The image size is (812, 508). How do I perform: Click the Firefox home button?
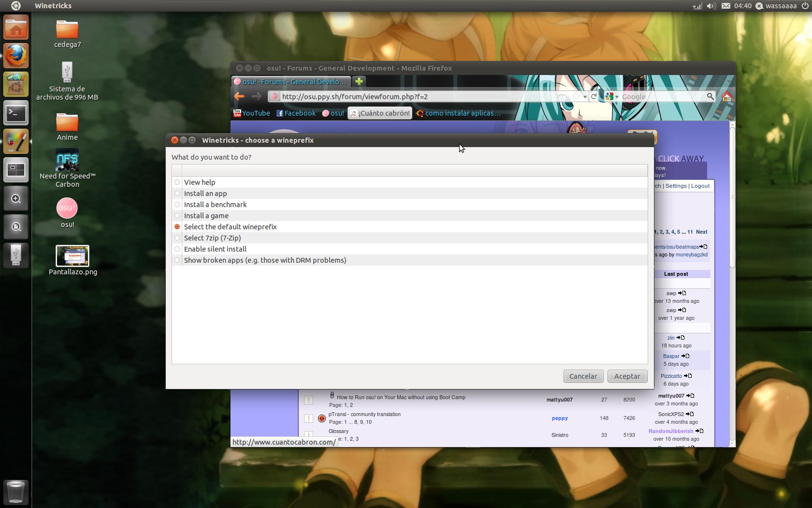click(x=726, y=96)
